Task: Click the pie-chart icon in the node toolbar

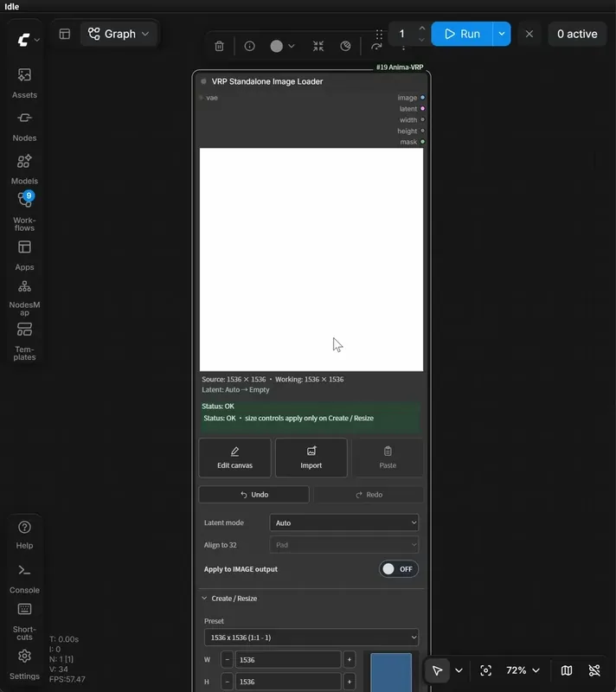Action: tap(345, 46)
